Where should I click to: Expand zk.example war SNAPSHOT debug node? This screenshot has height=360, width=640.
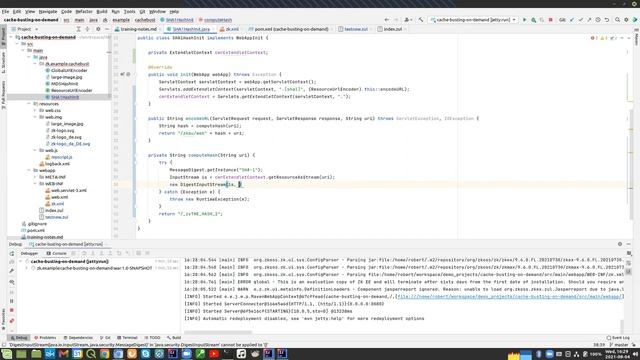pos(27,268)
